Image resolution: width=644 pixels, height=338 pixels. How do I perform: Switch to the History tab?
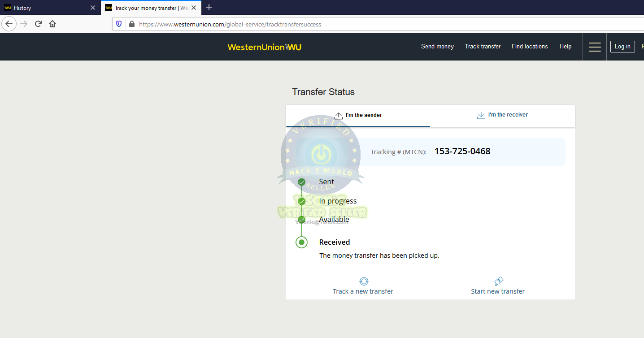[x=50, y=8]
